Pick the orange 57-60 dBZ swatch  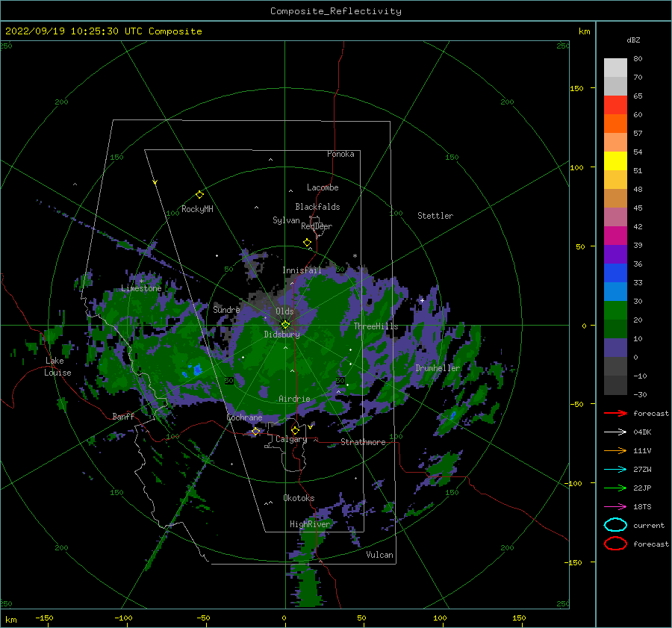(x=615, y=123)
